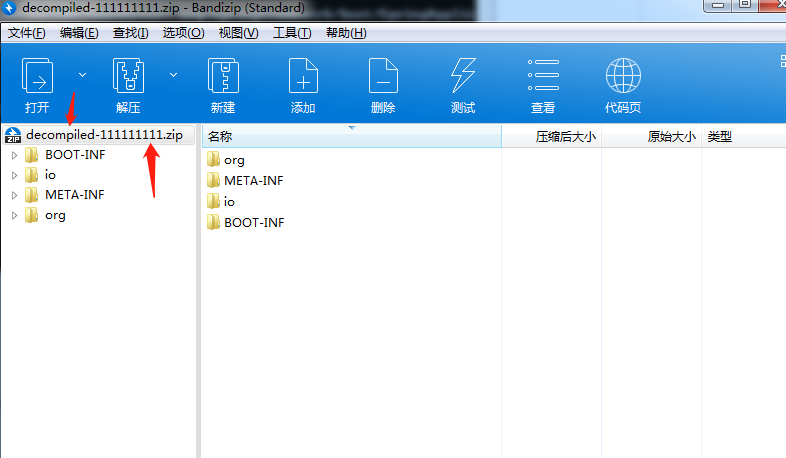Open the 视图(V) menu
The width and height of the screenshot is (786, 458).
238,33
